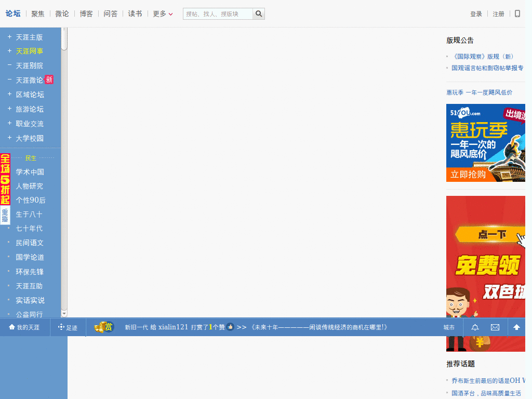The image size is (532, 399).
Task: Open the 更多 dropdown menu
Action: click(x=163, y=14)
